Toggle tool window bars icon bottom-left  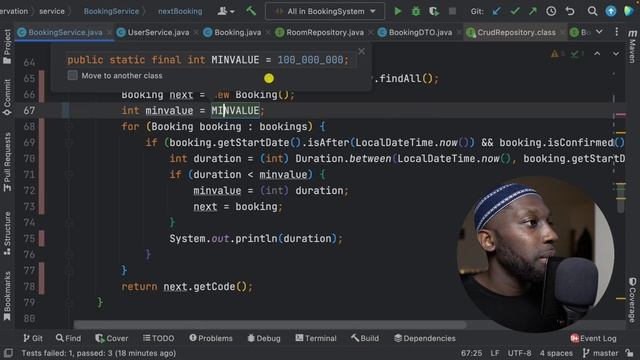click(x=8, y=353)
